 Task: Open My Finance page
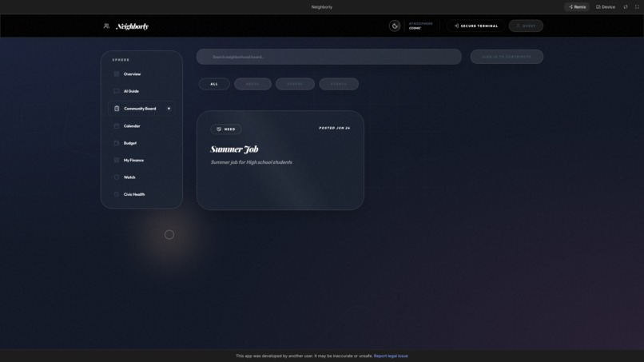(141, 160)
